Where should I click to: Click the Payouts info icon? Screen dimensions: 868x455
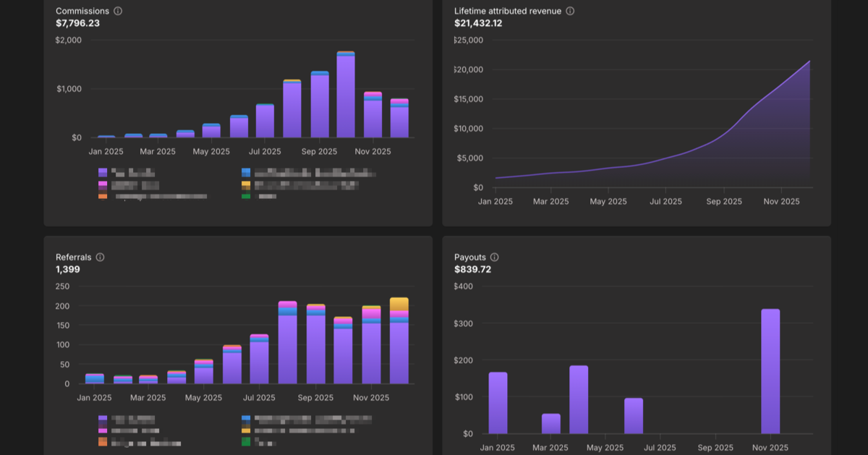tap(494, 257)
